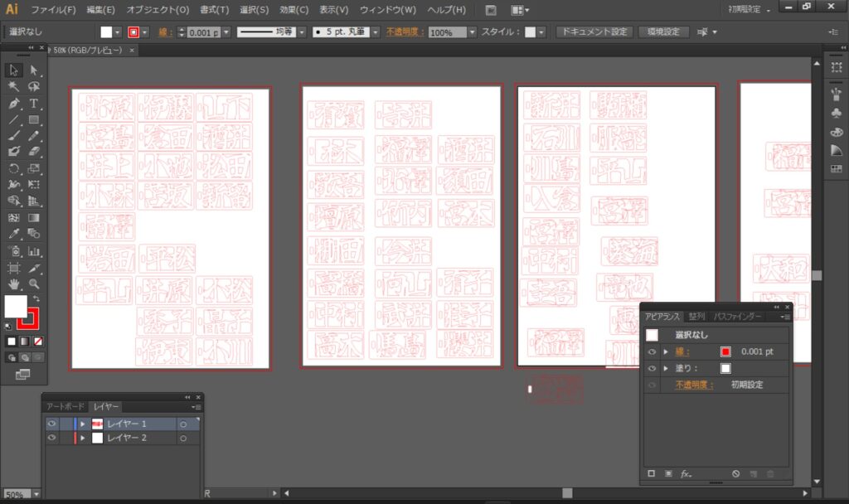Click the fx add effect icon
The height and width of the screenshot is (504, 849).
pyautogui.click(x=686, y=474)
